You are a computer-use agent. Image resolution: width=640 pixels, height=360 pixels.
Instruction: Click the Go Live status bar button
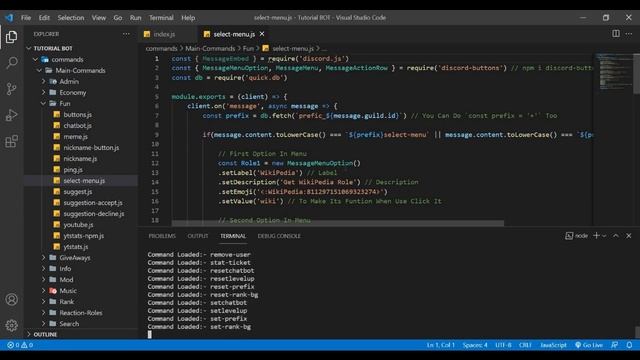[x=589, y=345]
